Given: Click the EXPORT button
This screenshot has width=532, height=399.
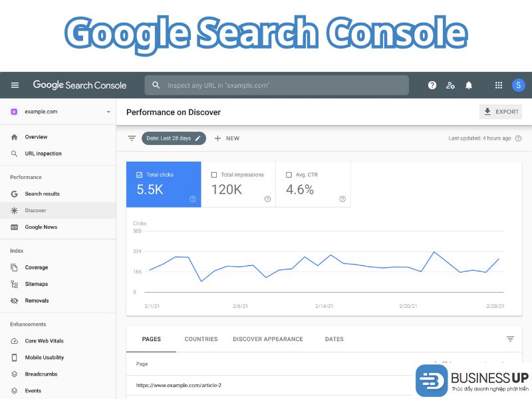Looking at the screenshot, I should point(501,112).
